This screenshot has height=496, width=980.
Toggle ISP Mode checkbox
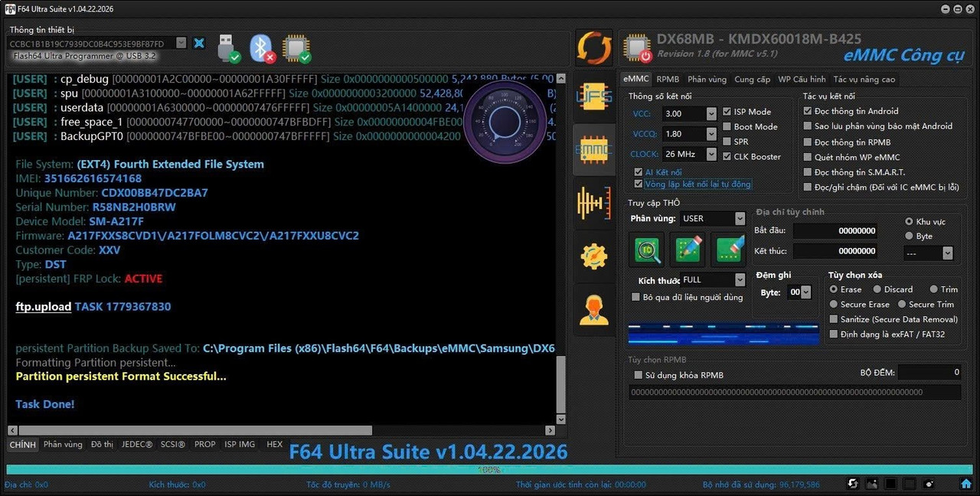[727, 112]
